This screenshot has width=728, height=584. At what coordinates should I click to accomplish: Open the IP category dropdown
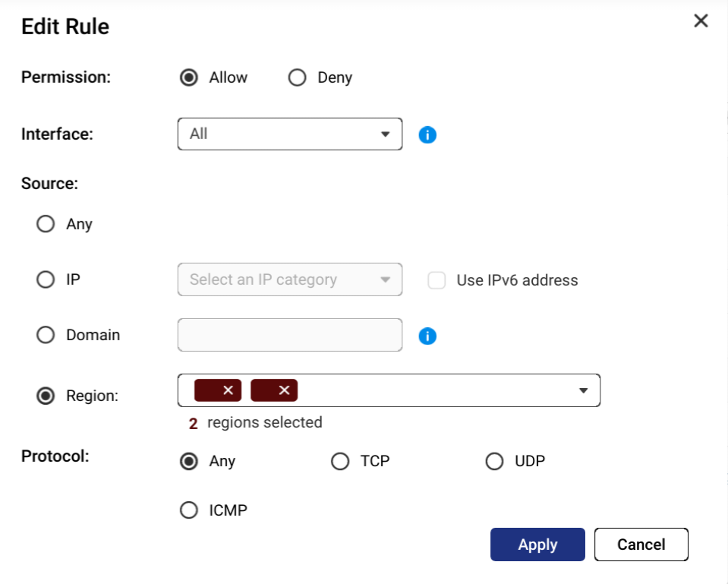point(289,279)
